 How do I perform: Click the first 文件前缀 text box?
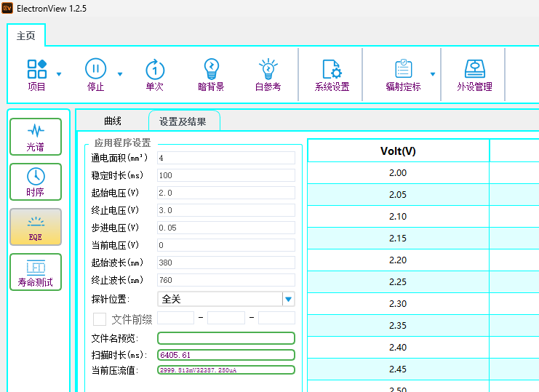175,318
